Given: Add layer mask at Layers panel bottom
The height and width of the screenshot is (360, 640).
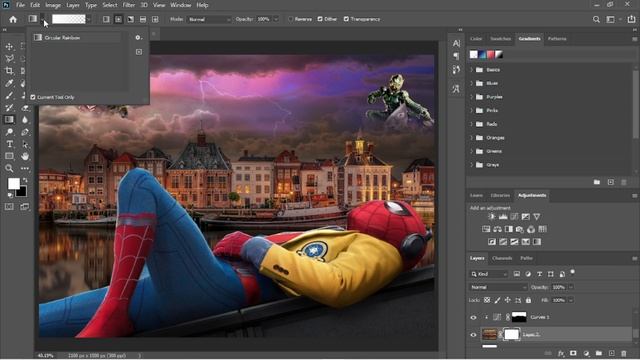Looking at the screenshot, I should [573, 353].
